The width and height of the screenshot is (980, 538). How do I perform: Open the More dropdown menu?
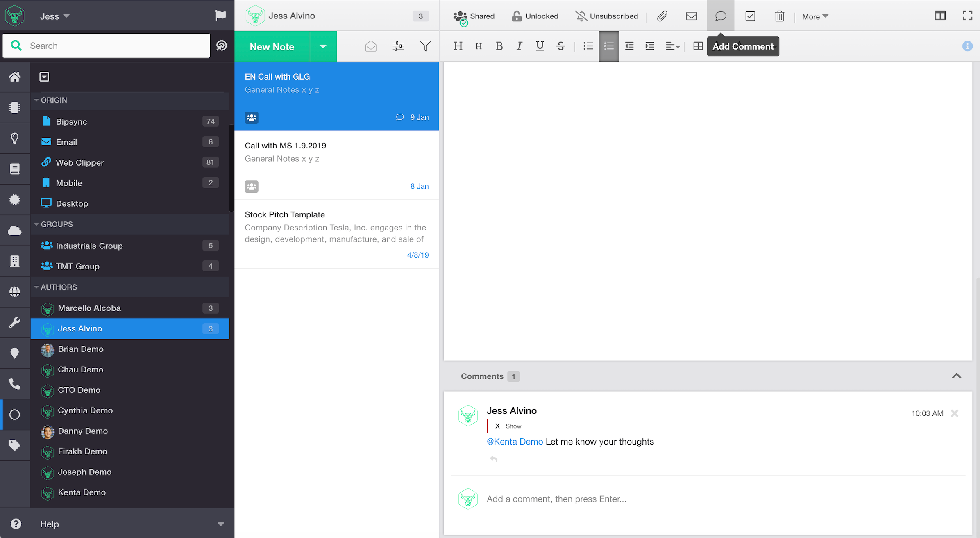(815, 16)
